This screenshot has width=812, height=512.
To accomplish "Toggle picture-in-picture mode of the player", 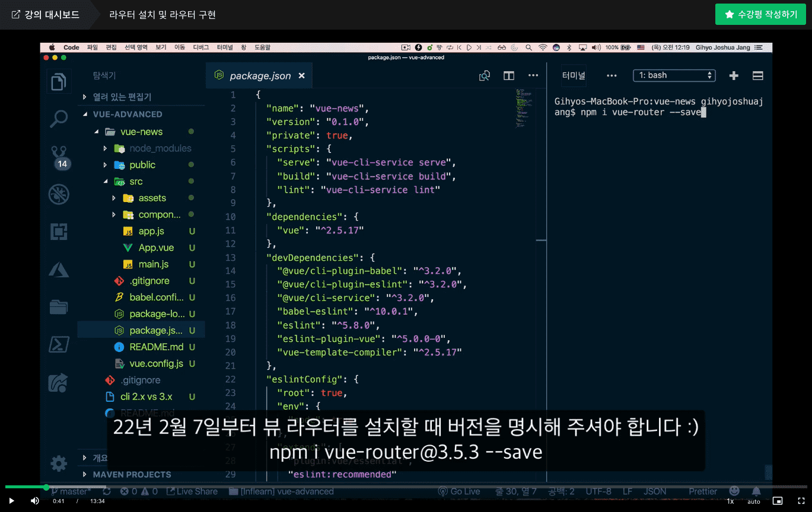I will tap(778, 501).
